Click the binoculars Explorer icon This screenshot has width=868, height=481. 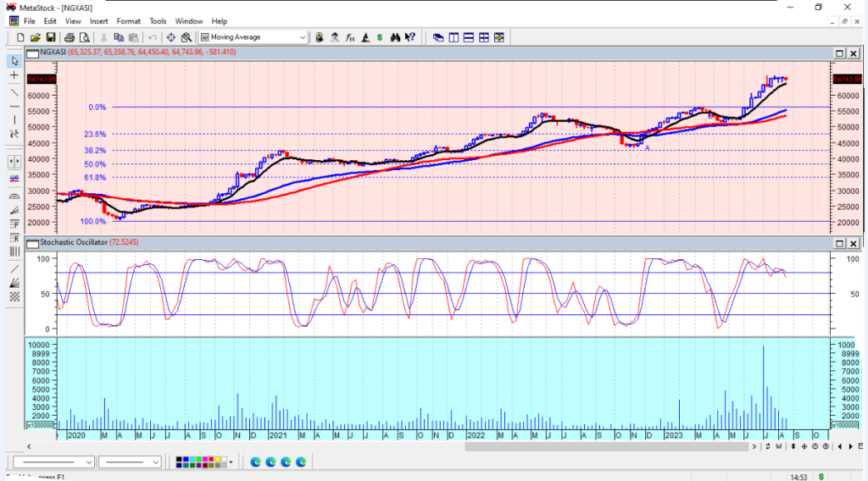click(394, 37)
